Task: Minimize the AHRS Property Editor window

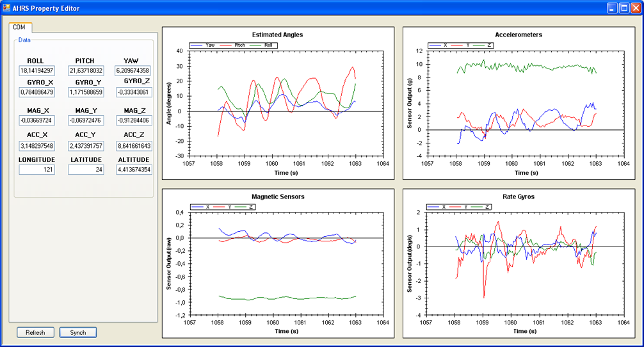Action: (x=613, y=8)
